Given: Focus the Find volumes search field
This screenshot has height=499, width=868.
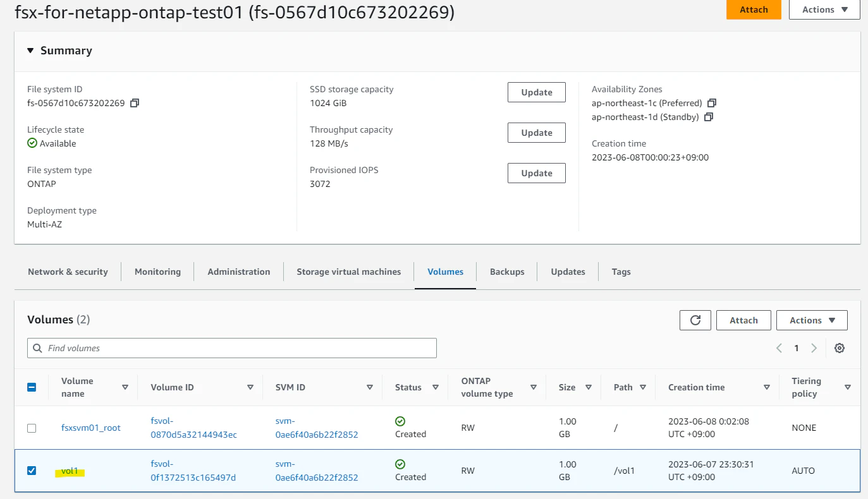Looking at the screenshot, I should point(232,348).
